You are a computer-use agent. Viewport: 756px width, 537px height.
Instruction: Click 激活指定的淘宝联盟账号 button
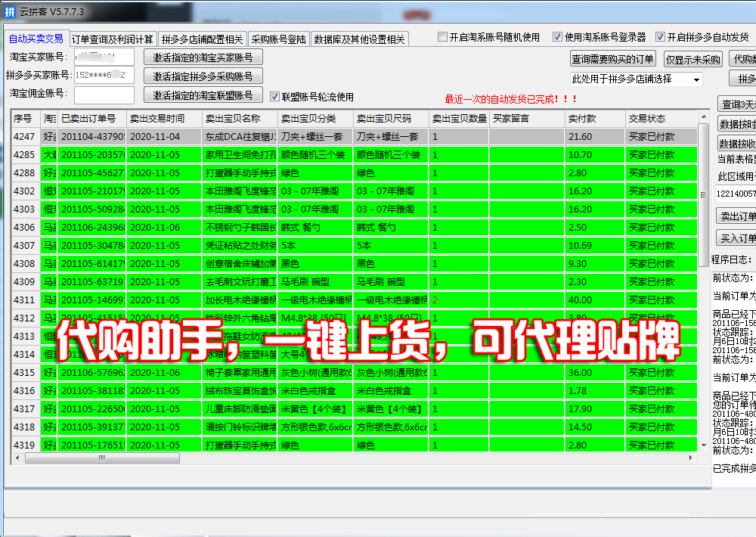click(203, 95)
